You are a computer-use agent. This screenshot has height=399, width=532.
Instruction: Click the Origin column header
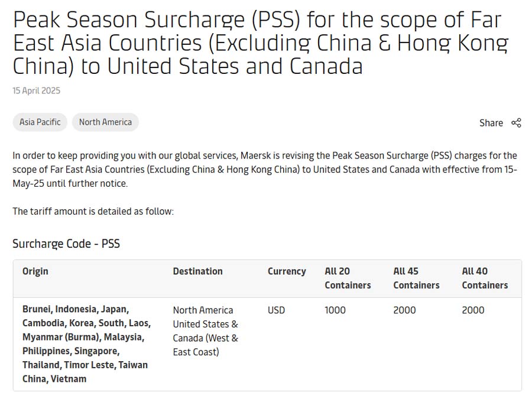(35, 271)
